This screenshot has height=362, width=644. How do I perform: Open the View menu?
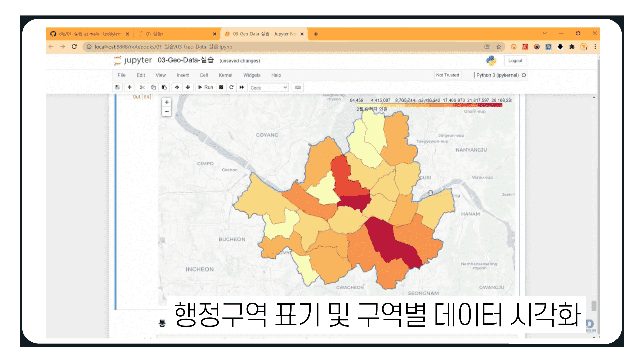click(160, 75)
